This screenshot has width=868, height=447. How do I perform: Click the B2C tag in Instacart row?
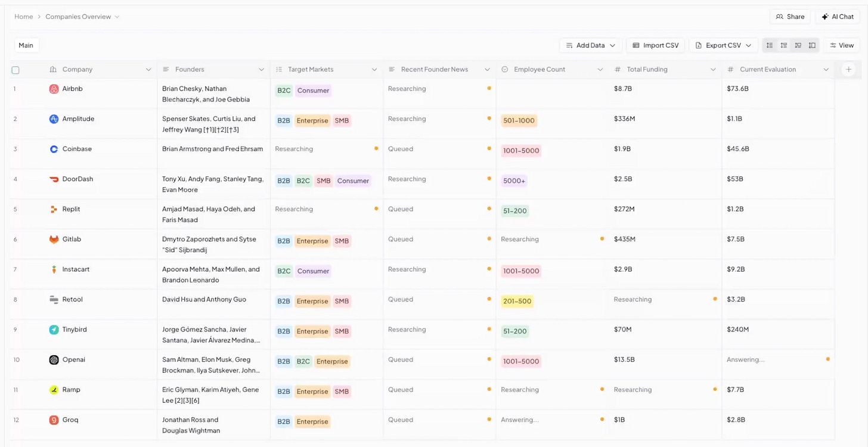pyautogui.click(x=284, y=271)
